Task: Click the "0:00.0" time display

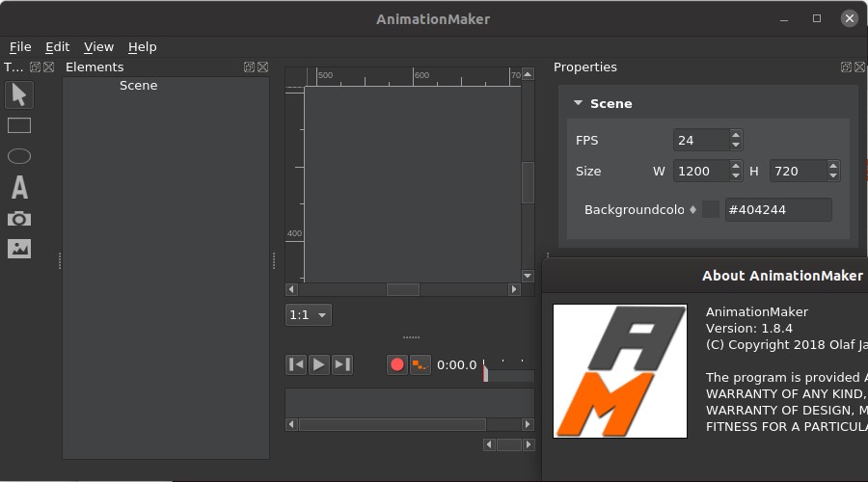Action: (x=457, y=365)
